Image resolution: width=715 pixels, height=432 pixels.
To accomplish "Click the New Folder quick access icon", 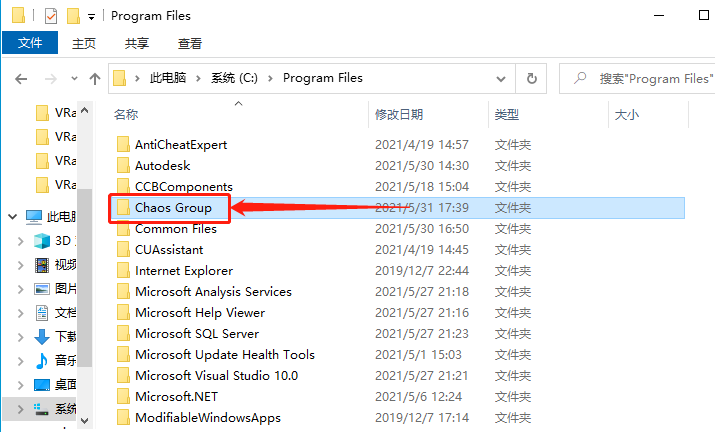I will click(73, 16).
